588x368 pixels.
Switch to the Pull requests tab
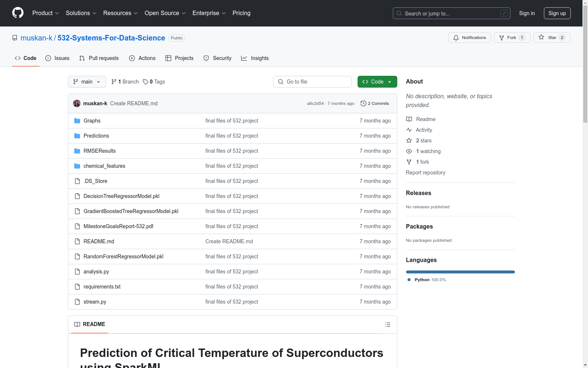[x=99, y=58]
